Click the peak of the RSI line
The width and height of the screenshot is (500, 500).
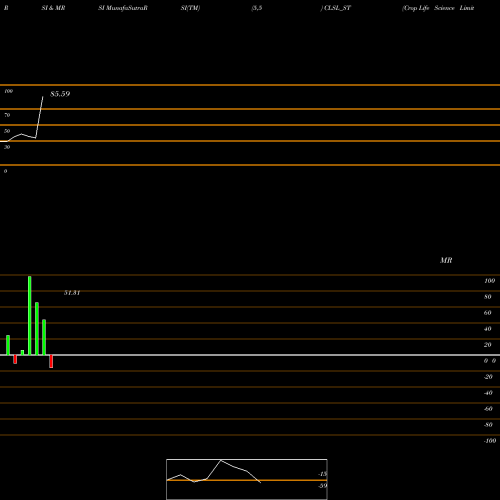pyautogui.click(x=43, y=97)
